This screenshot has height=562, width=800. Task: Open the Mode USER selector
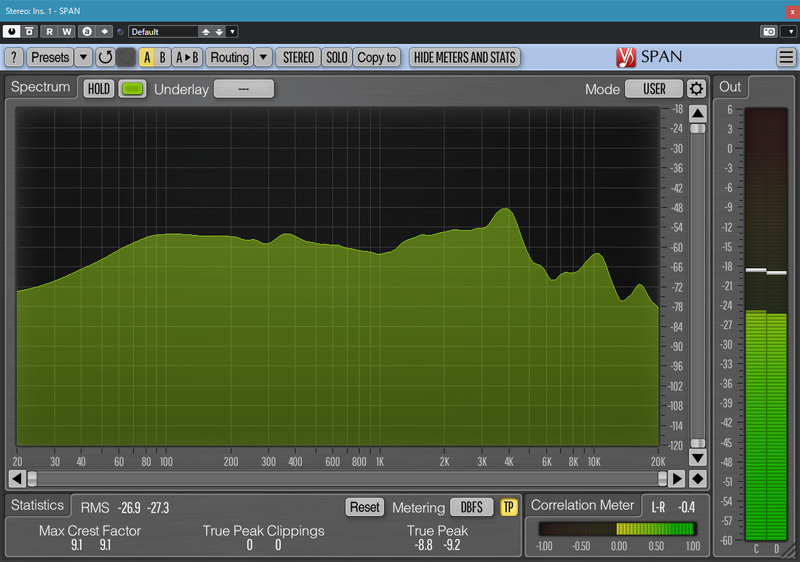(654, 89)
